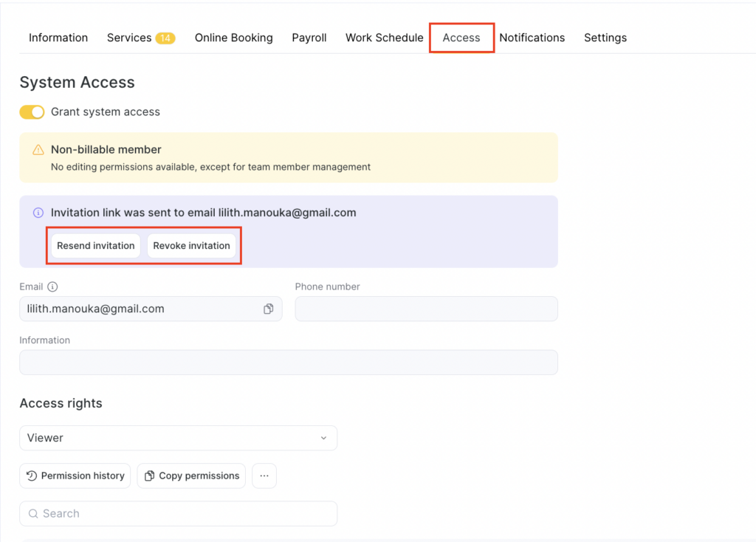Screen dimensions: 756x542
Task: Click the info icon next to Email label
Action: pos(52,287)
